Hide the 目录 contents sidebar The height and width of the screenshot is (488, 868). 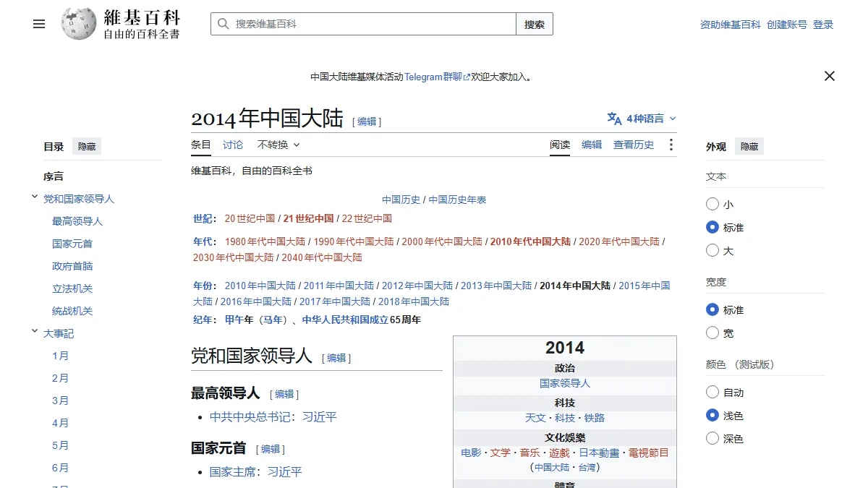87,146
